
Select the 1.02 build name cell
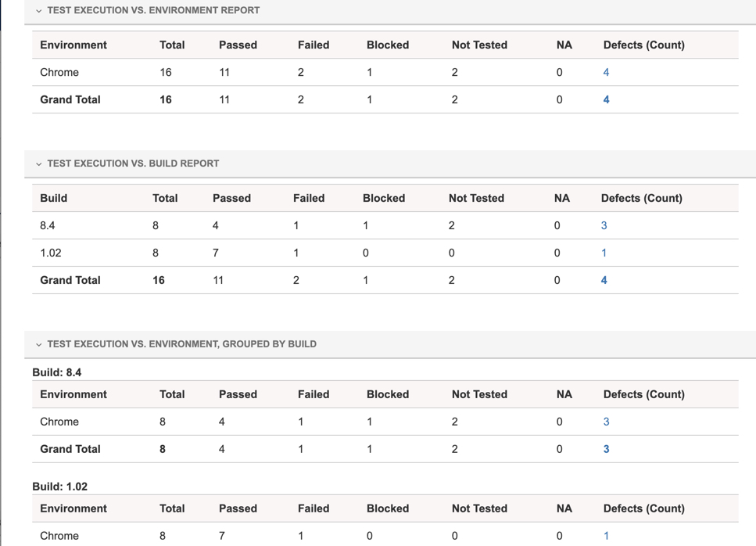(x=51, y=253)
